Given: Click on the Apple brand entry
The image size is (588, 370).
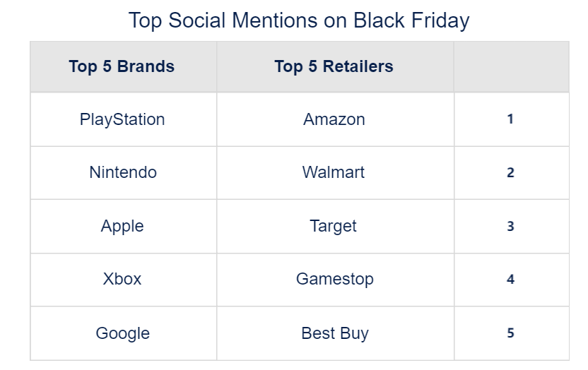Looking at the screenshot, I should pyautogui.click(x=122, y=226).
